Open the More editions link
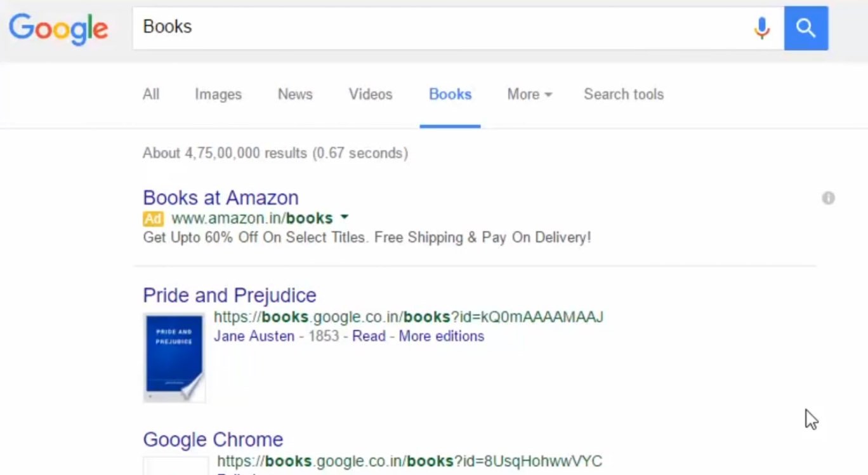The image size is (868, 475). click(x=441, y=336)
